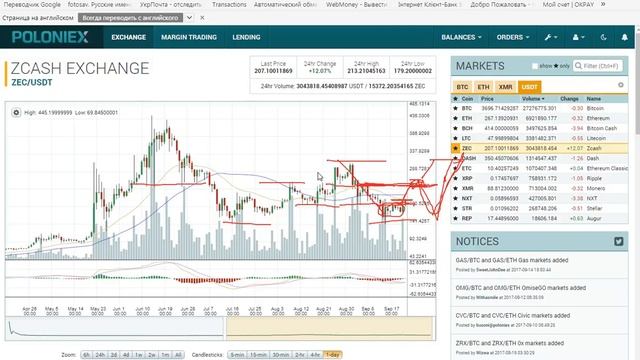Set chart zoom to 1m

click(x=165, y=355)
